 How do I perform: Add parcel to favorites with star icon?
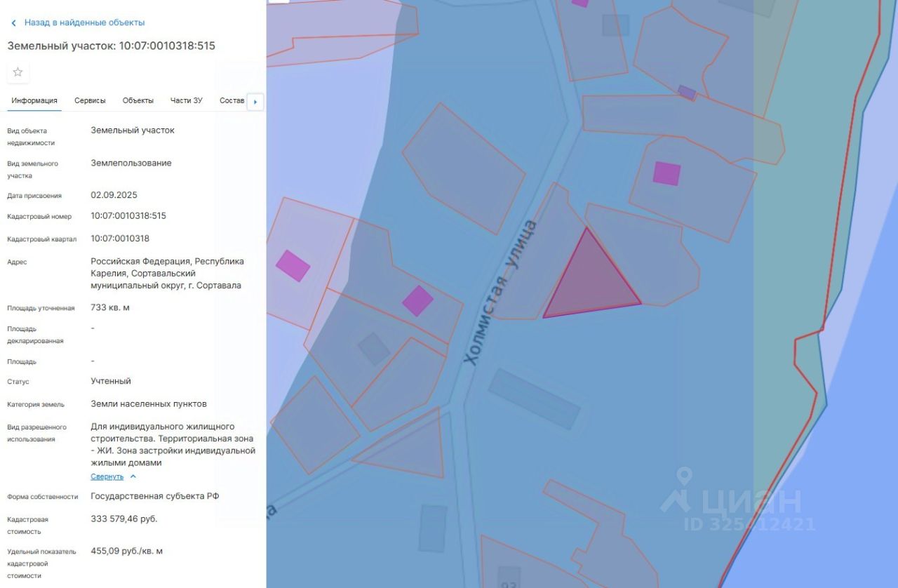pos(18,72)
